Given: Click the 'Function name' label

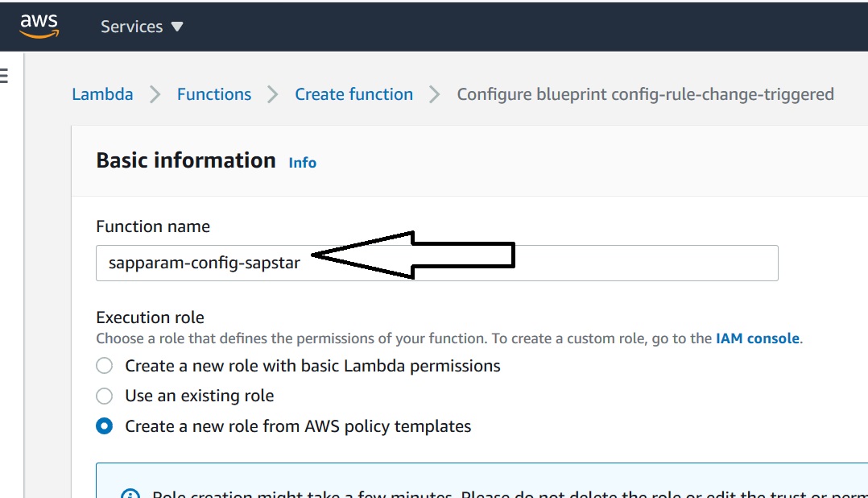Looking at the screenshot, I should click(153, 226).
